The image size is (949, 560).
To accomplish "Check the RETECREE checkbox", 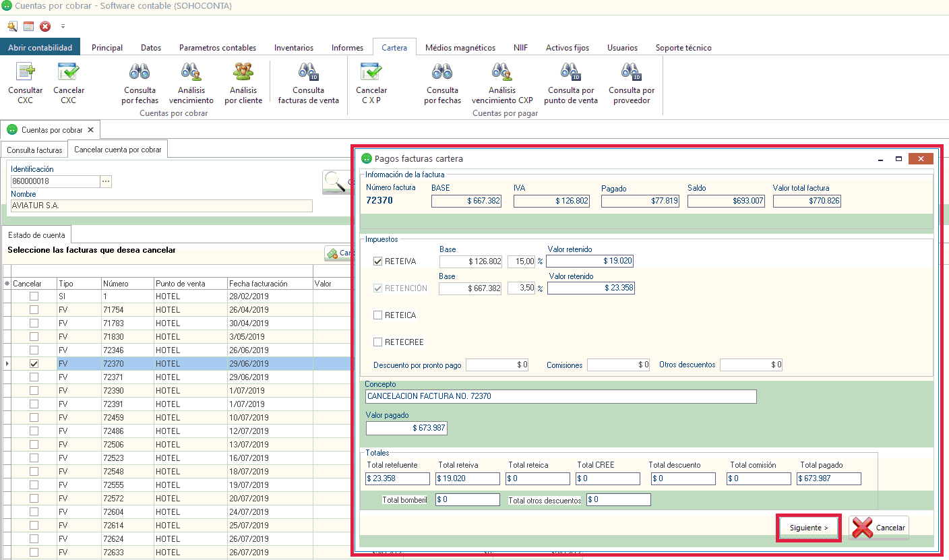I will [x=378, y=342].
